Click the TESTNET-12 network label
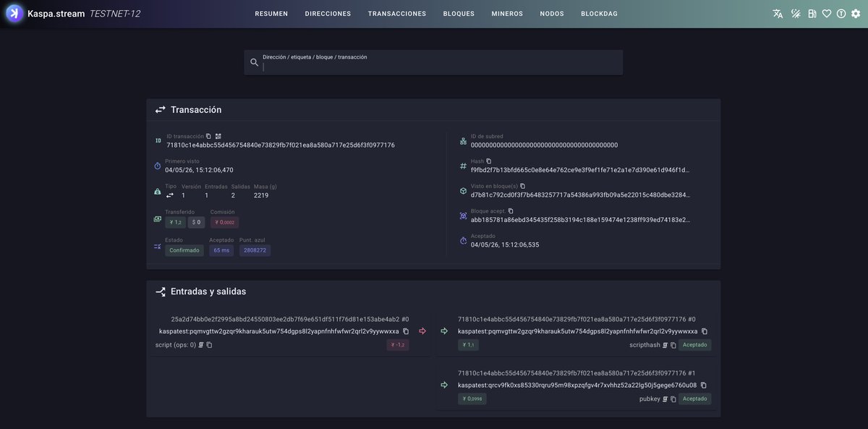 coord(114,14)
